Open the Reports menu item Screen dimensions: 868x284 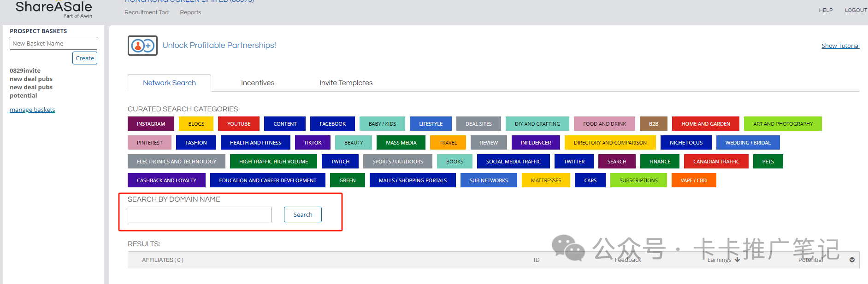190,12
